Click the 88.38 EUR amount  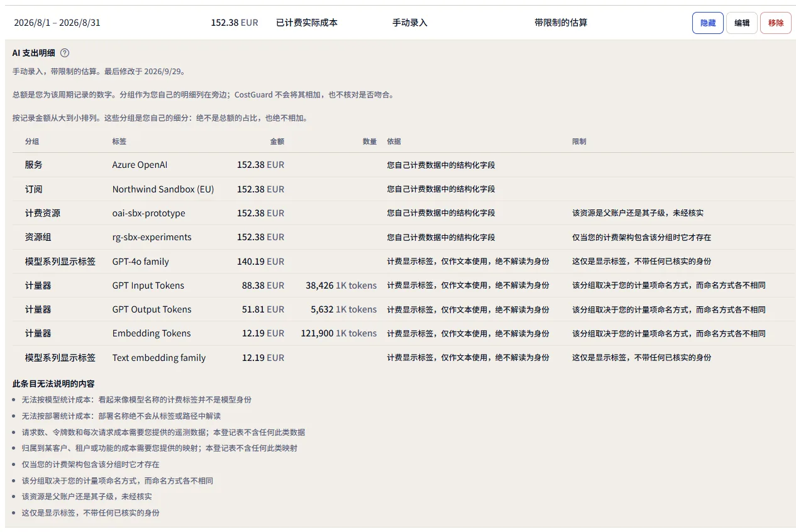tap(263, 285)
